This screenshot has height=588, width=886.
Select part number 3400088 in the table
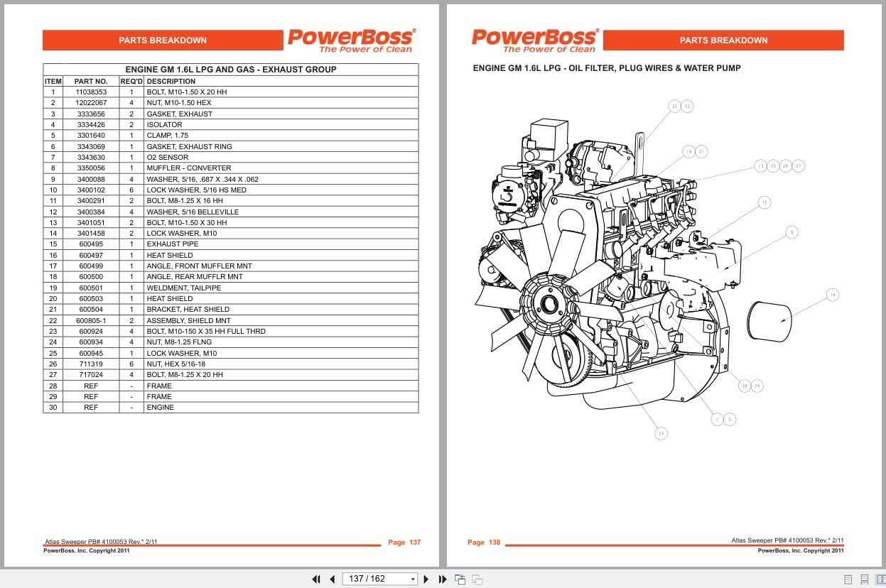pos(90,179)
